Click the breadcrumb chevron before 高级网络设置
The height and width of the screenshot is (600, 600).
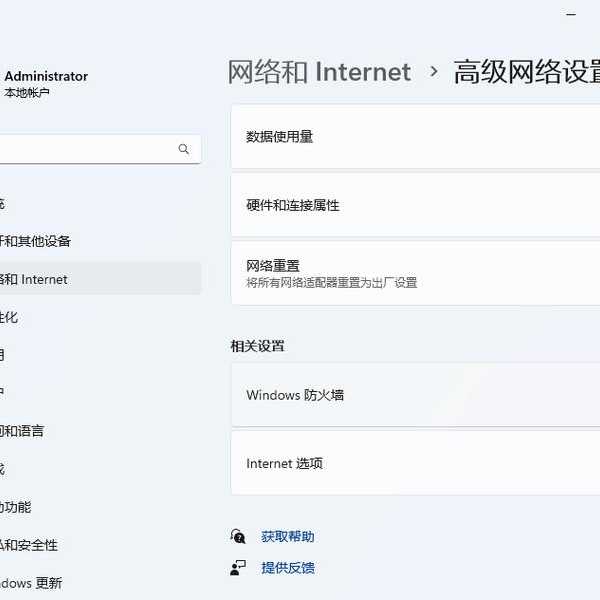[x=434, y=72]
